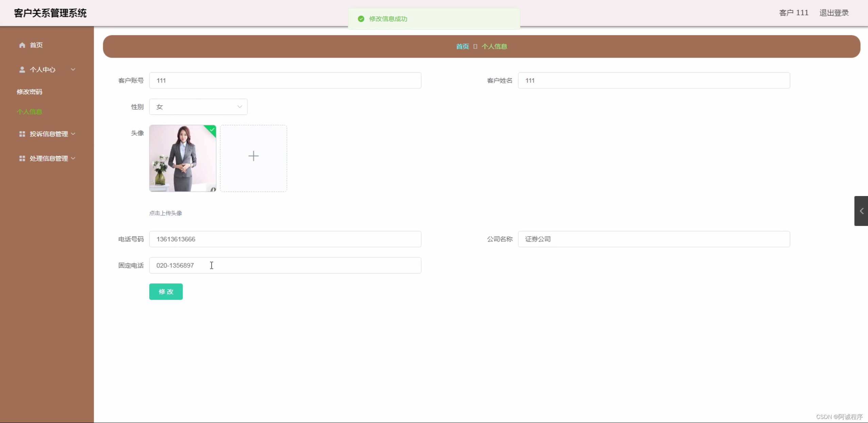The width and height of the screenshot is (868, 423).
Task: Click the grid icon beside 投诉信息管理
Action: pos(22,134)
